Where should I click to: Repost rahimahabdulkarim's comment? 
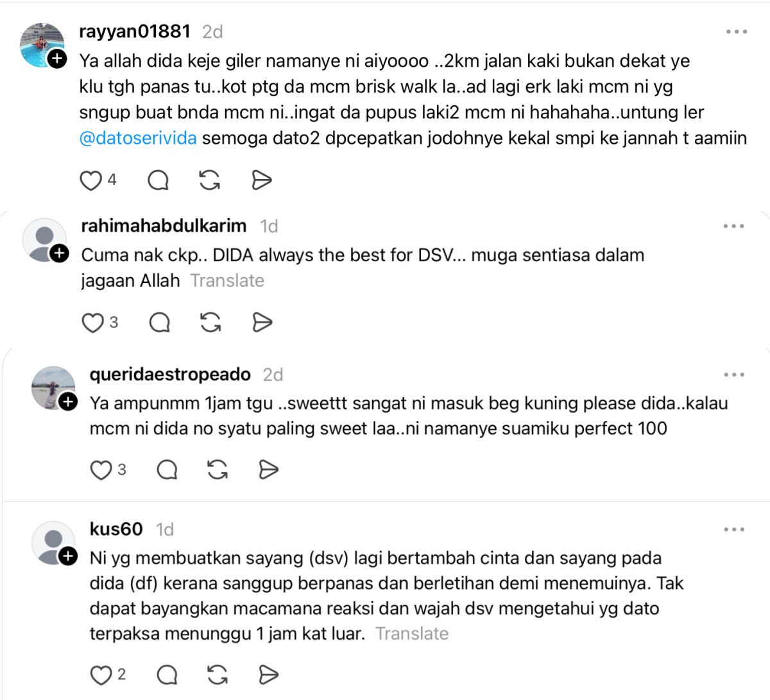point(210,322)
